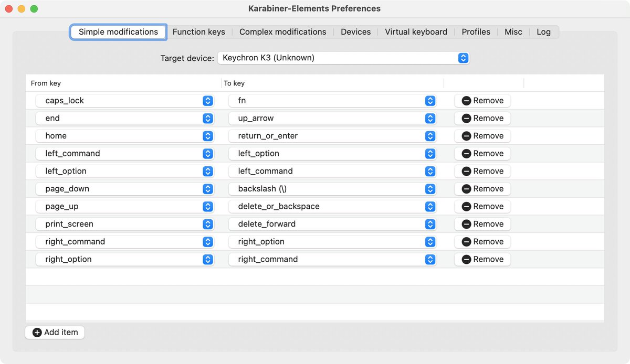Remove the page_down to backslash mapping
Image resolution: width=630 pixels, height=364 pixels.
click(x=482, y=189)
